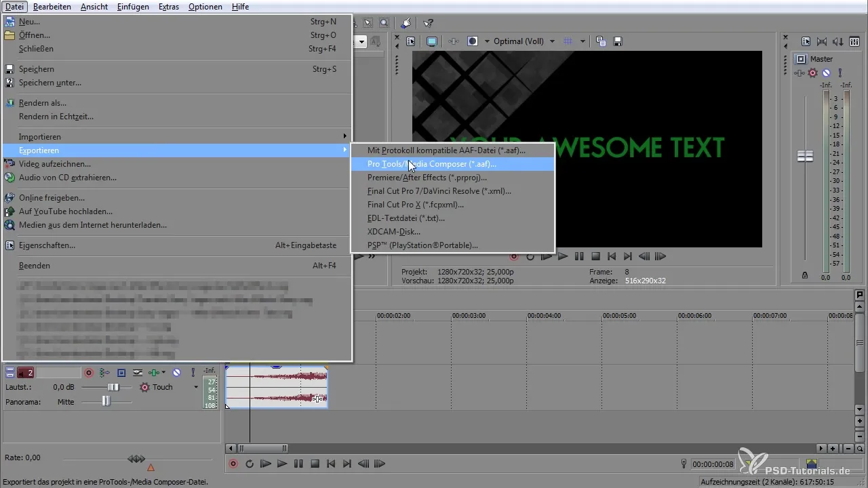Click the Anzeige value 516x290x32
The image size is (868, 488).
click(x=645, y=281)
